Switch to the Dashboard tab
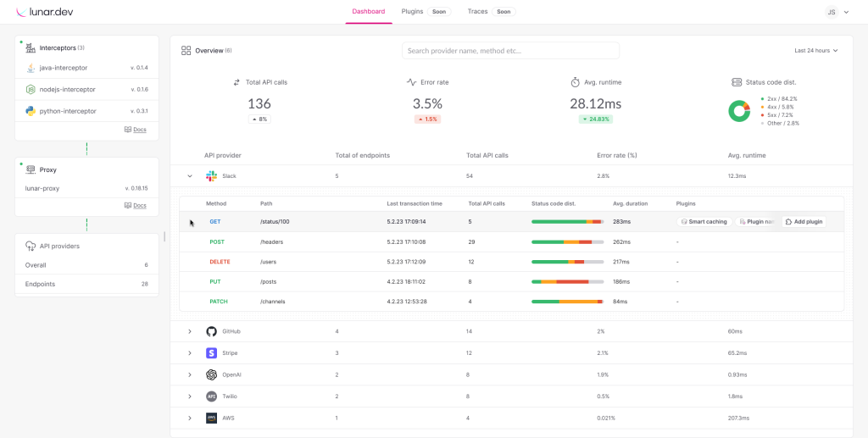Image resolution: width=868 pixels, height=438 pixels. tap(369, 12)
